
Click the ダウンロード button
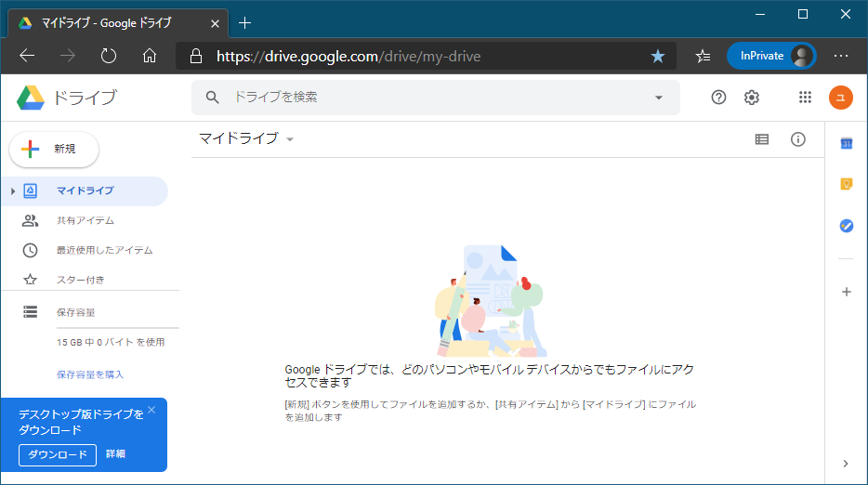click(x=58, y=455)
